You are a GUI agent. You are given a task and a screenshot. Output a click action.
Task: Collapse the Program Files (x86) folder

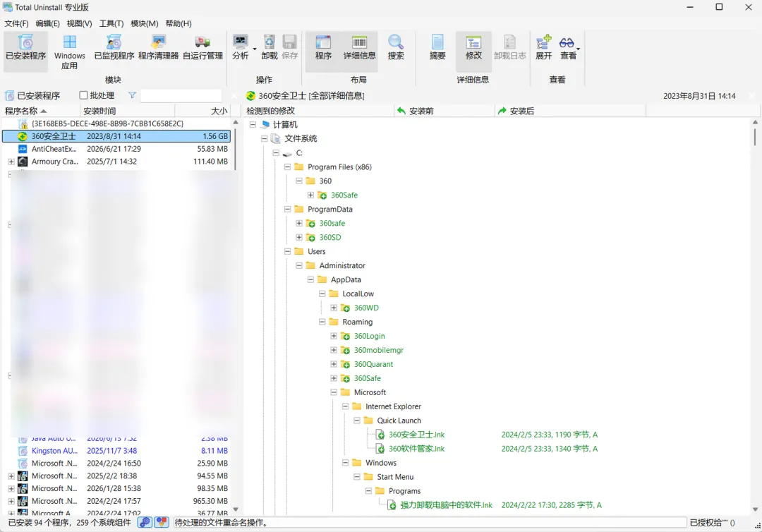pos(287,167)
